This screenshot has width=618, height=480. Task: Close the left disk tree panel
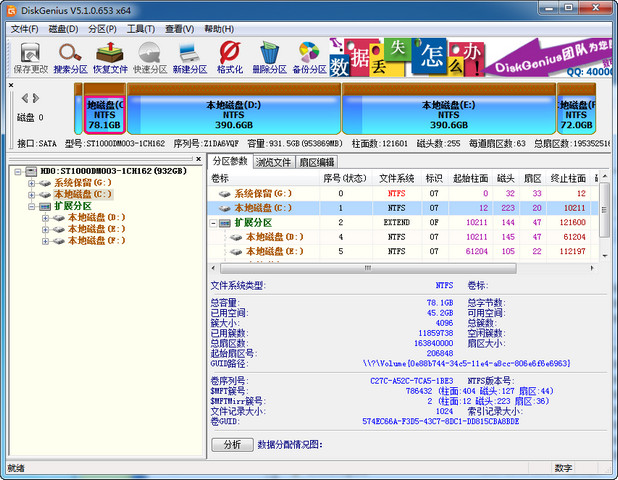click(13, 84)
